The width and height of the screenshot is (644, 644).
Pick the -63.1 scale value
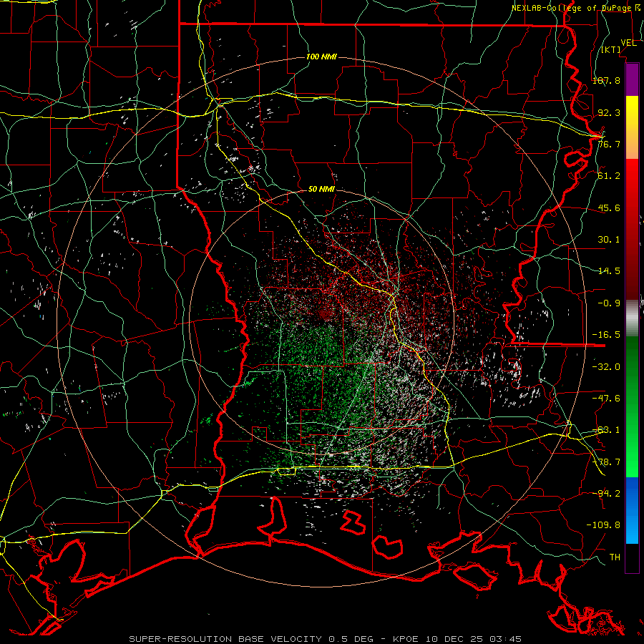606,430
